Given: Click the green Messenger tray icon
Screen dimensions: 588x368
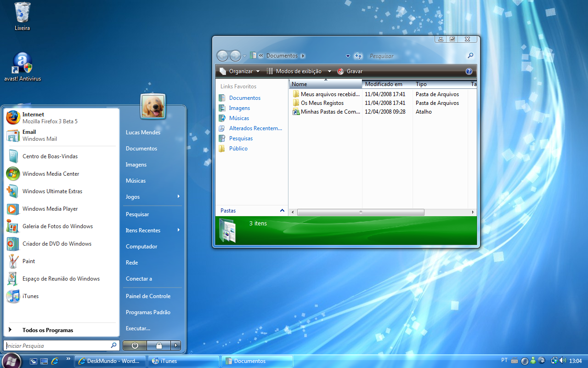Looking at the screenshot, I should (533, 361).
